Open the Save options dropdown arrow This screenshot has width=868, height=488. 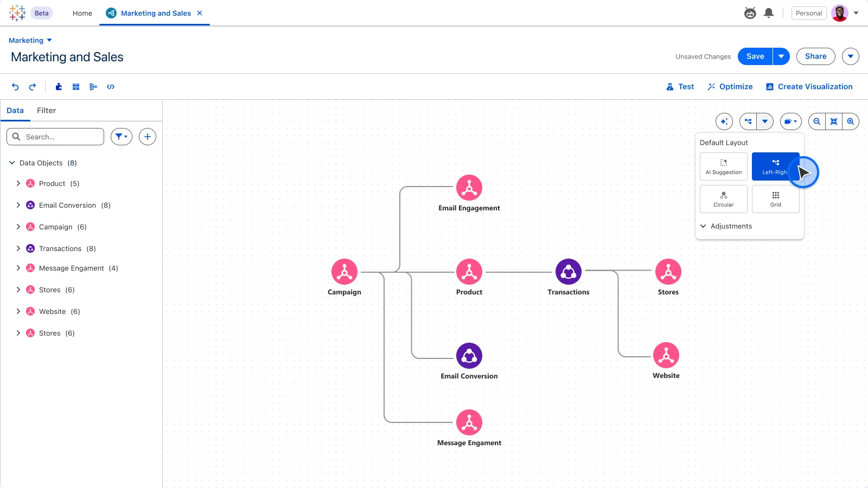pyautogui.click(x=781, y=56)
